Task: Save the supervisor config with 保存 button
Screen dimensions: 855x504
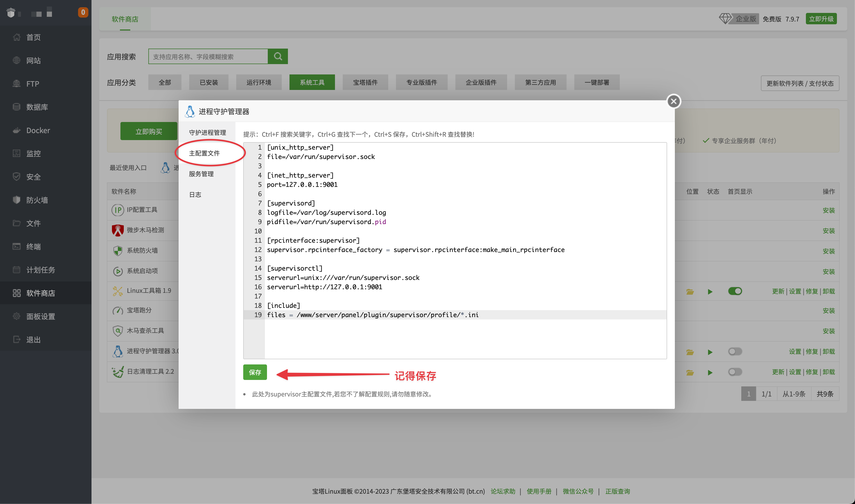Action: pyautogui.click(x=255, y=372)
